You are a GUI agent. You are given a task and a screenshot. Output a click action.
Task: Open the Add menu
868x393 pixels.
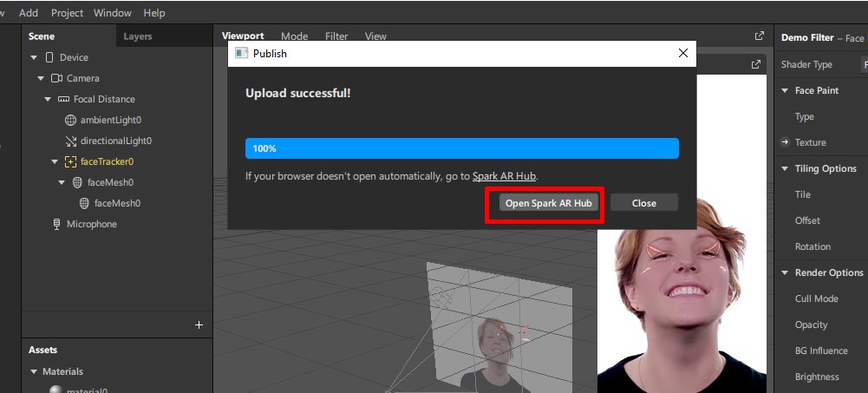point(29,13)
